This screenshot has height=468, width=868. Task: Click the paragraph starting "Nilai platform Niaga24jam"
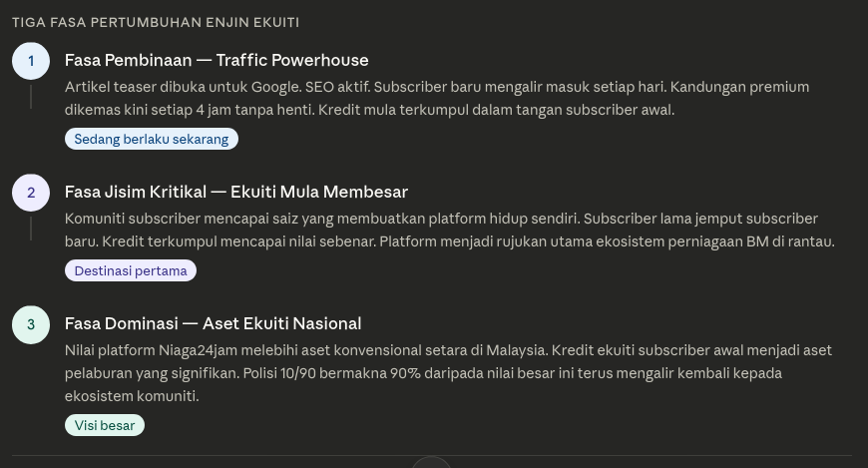click(x=448, y=372)
